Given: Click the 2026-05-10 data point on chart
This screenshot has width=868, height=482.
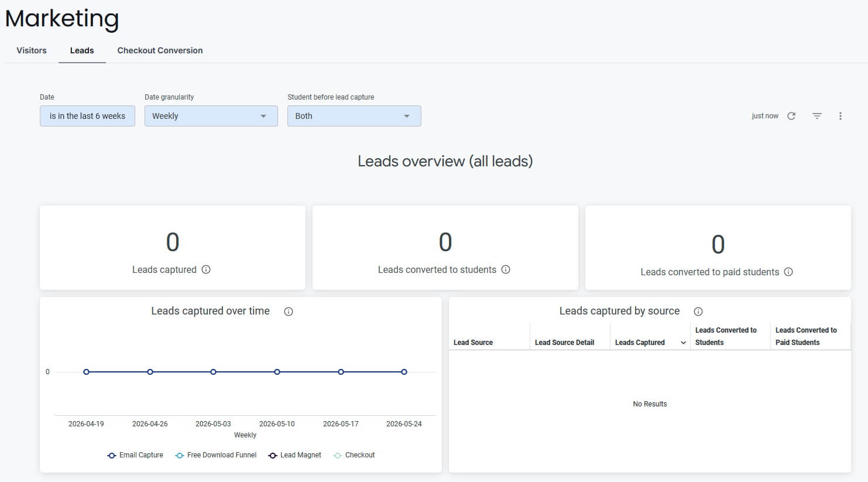Looking at the screenshot, I should point(277,372).
